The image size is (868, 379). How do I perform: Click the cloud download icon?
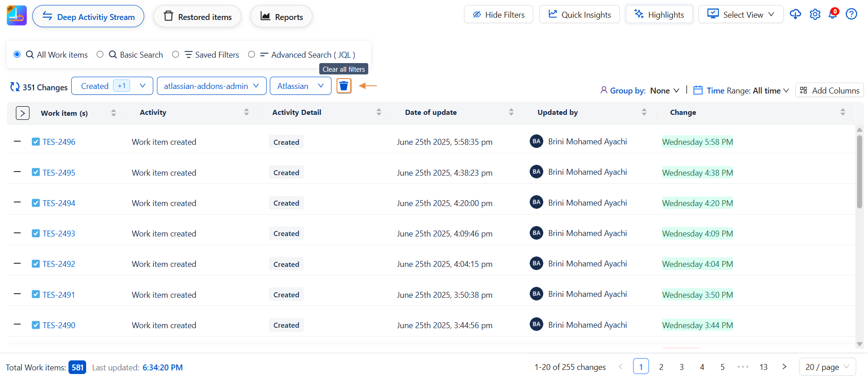pyautogui.click(x=795, y=15)
